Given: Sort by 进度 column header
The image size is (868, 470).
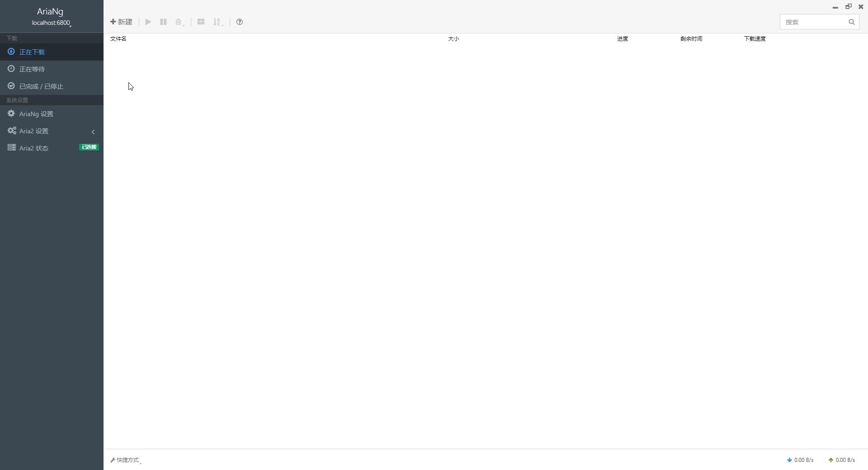Looking at the screenshot, I should [623, 39].
